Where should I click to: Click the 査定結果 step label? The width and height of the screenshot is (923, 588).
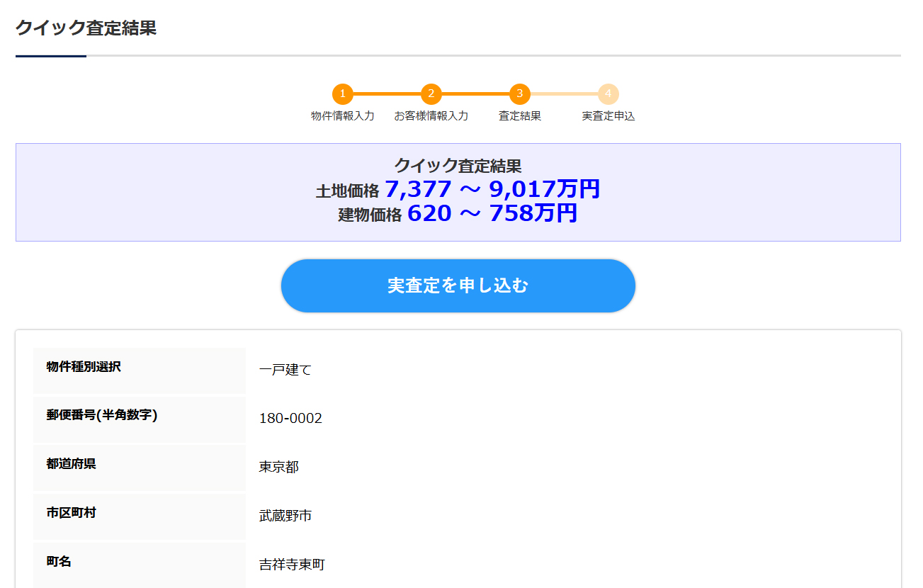[519, 115]
